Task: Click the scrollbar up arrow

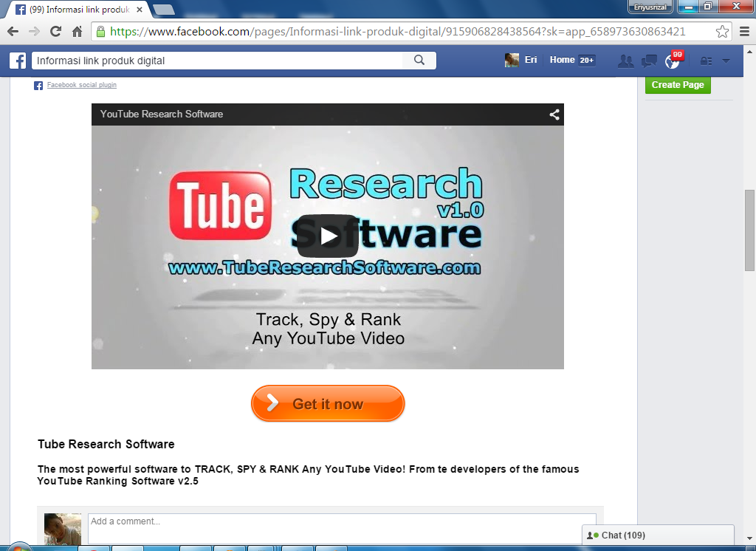Action: tap(749, 51)
